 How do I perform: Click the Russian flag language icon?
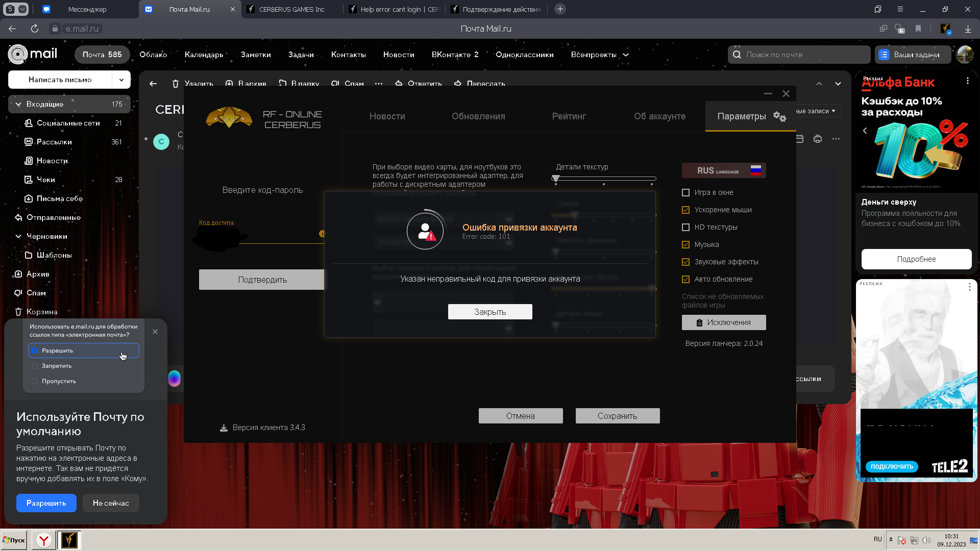[x=756, y=170]
